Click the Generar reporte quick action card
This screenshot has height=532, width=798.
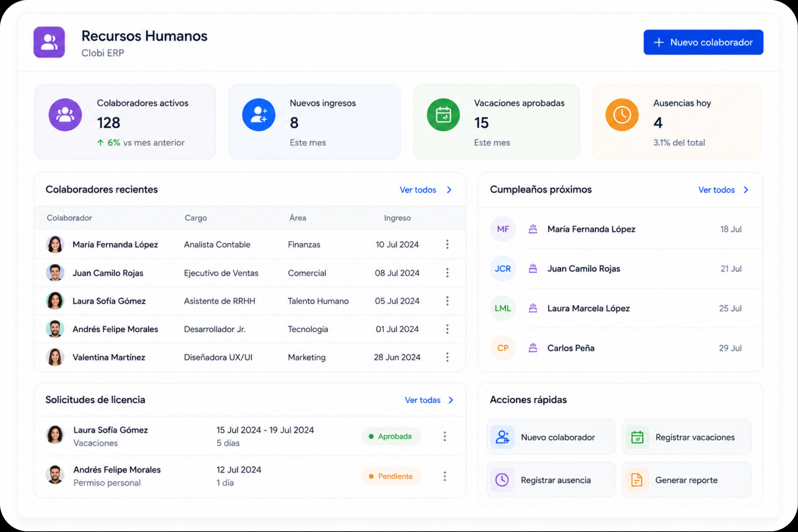[x=687, y=480]
